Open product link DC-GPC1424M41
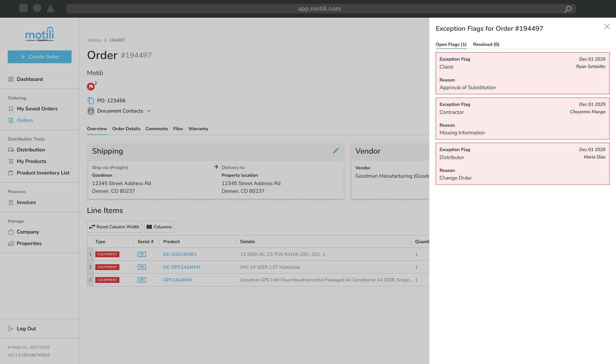This screenshot has height=364, width=616. click(x=182, y=267)
